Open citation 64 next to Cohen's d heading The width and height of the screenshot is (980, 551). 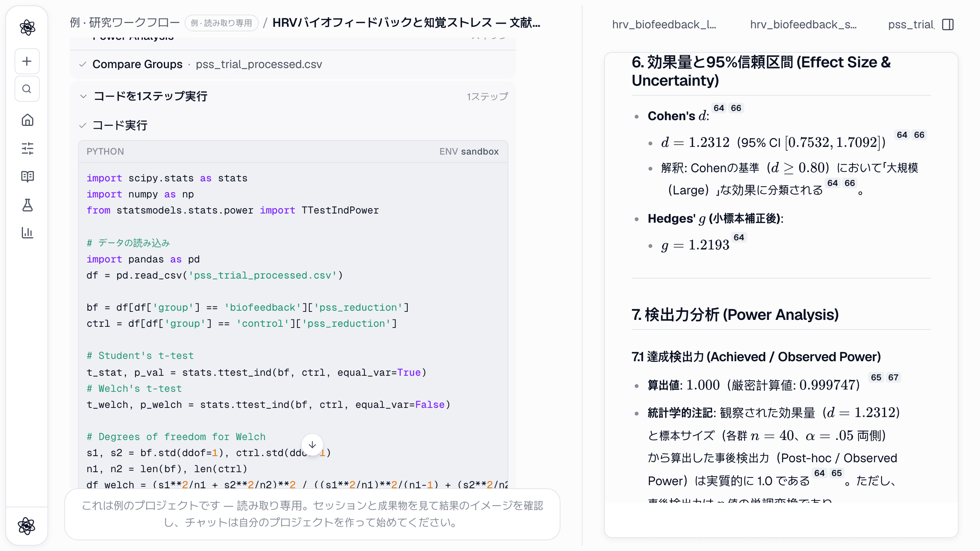[719, 108]
